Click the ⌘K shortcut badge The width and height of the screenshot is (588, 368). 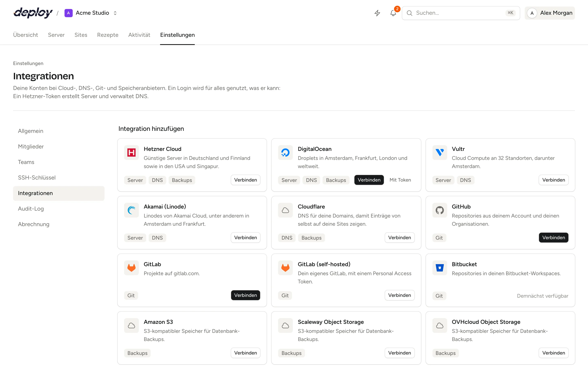point(510,13)
